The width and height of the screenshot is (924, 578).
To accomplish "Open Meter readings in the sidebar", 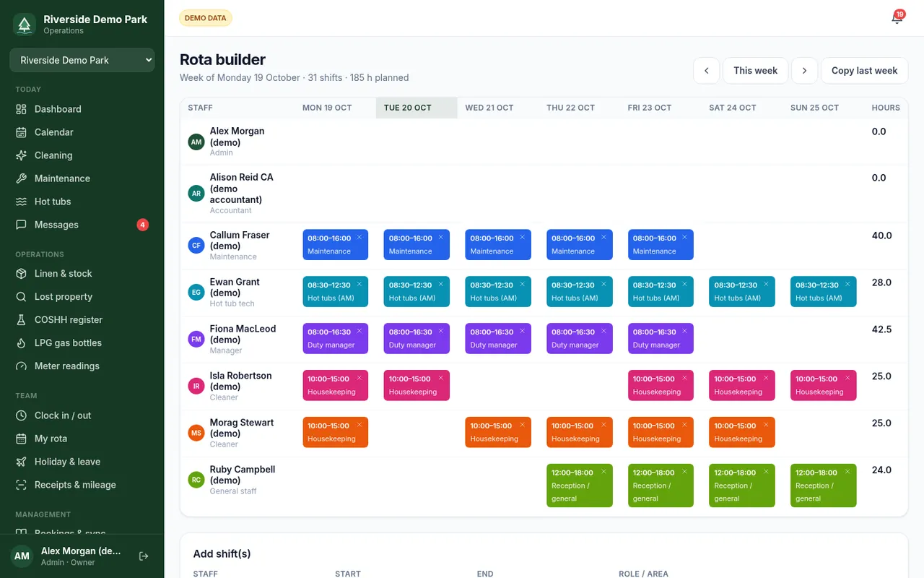I will click(82, 366).
